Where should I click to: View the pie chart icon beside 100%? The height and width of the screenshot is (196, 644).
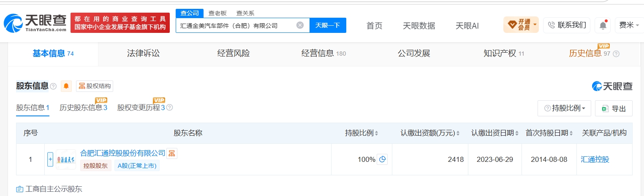tap(382, 159)
